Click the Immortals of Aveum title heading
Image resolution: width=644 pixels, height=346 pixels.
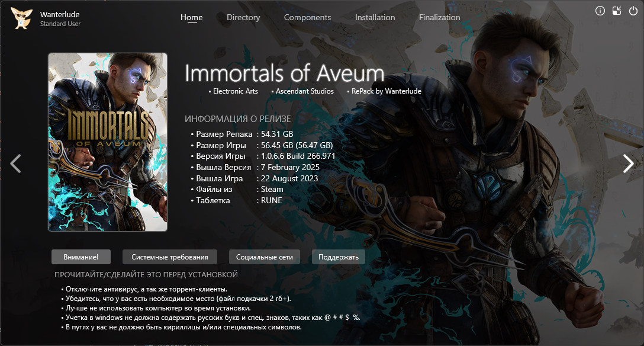(x=285, y=73)
